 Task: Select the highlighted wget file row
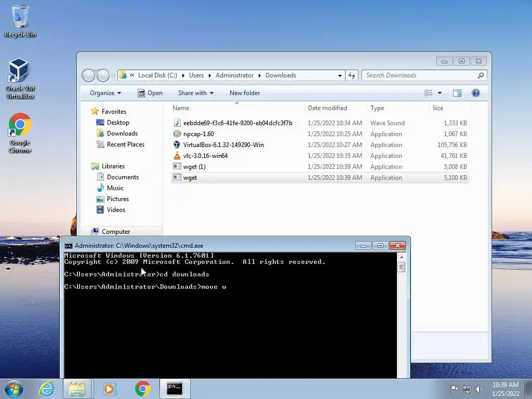click(320, 178)
